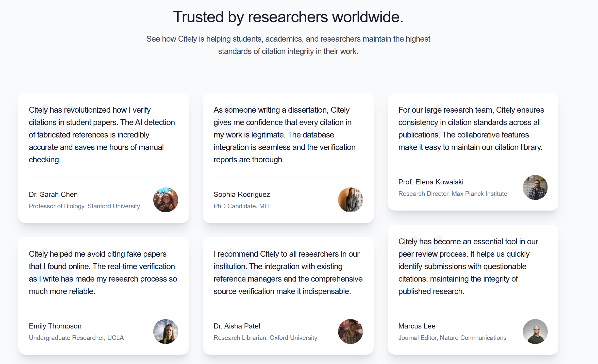
Task: Click the 'Trusted by researchers worldwide.' heading
Action: (x=288, y=17)
